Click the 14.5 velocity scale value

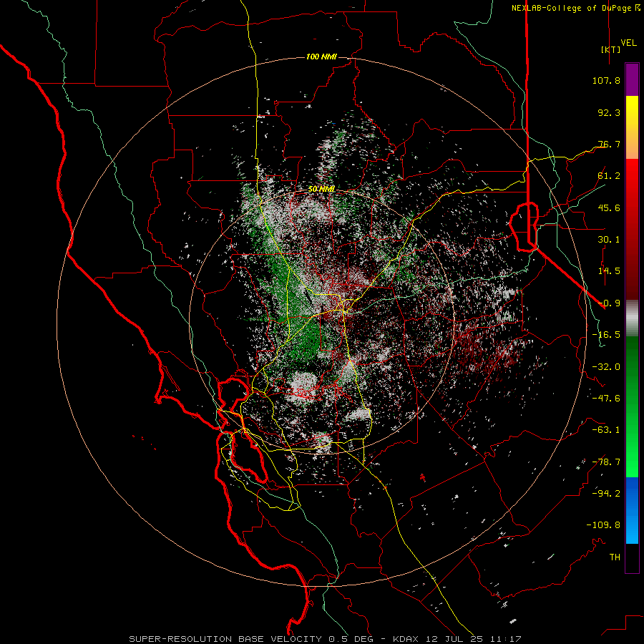point(609,271)
